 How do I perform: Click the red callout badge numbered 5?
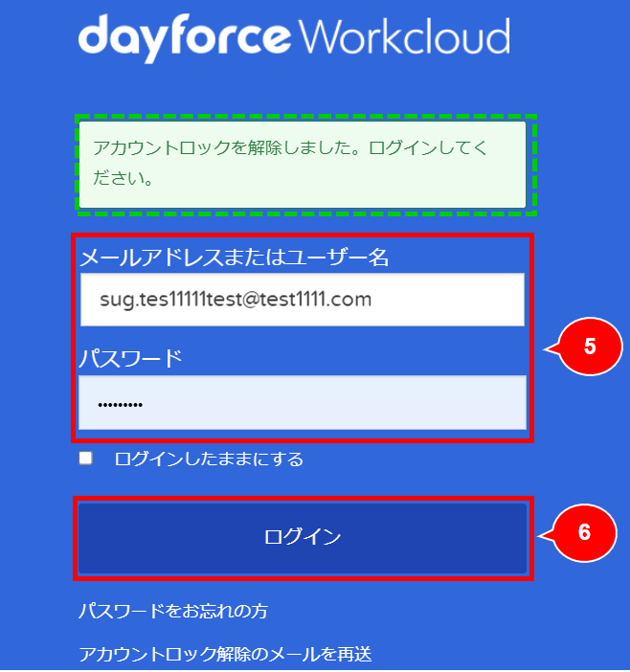pyautogui.click(x=589, y=347)
